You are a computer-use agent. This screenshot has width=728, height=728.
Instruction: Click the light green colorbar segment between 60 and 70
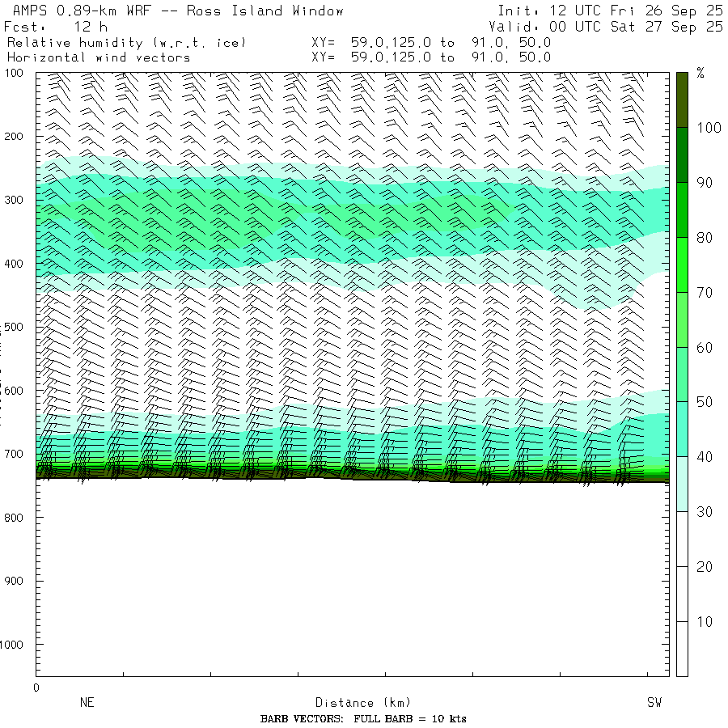[x=682, y=320]
